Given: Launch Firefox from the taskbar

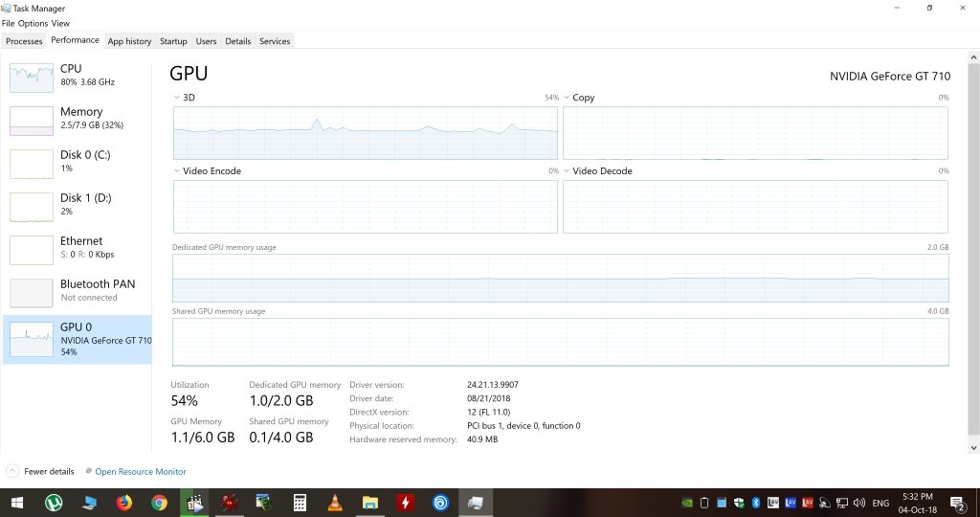Looking at the screenshot, I should (124, 503).
